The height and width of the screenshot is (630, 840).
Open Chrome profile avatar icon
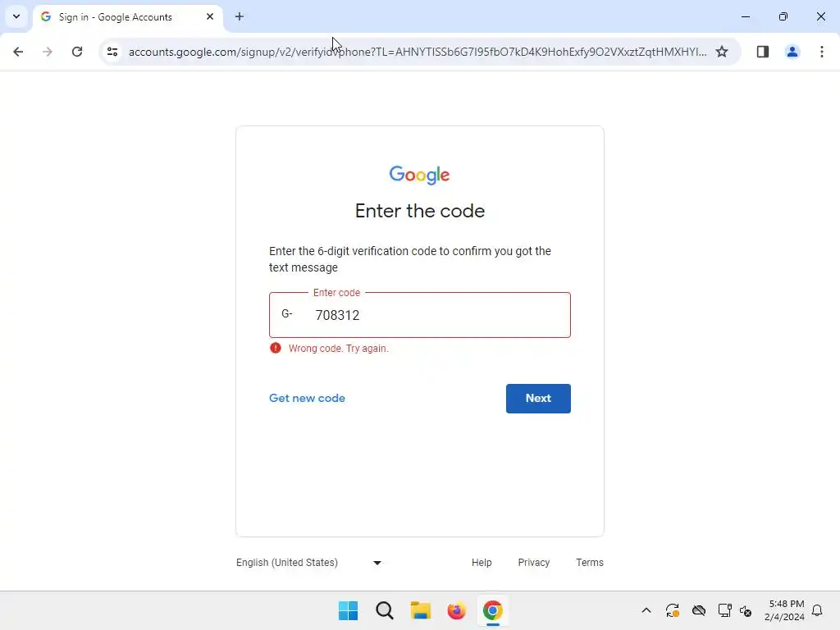[x=792, y=52]
